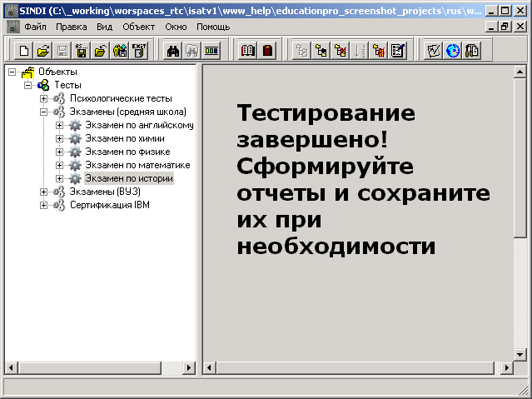This screenshot has height=399, width=532.
Task: Click right arrow of tree horizontal scrollbar
Action: pyautogui.click(x=191, y=367)
